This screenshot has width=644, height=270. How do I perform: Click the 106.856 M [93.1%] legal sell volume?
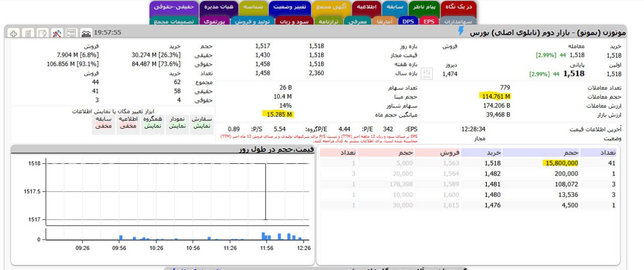[72, 64]
